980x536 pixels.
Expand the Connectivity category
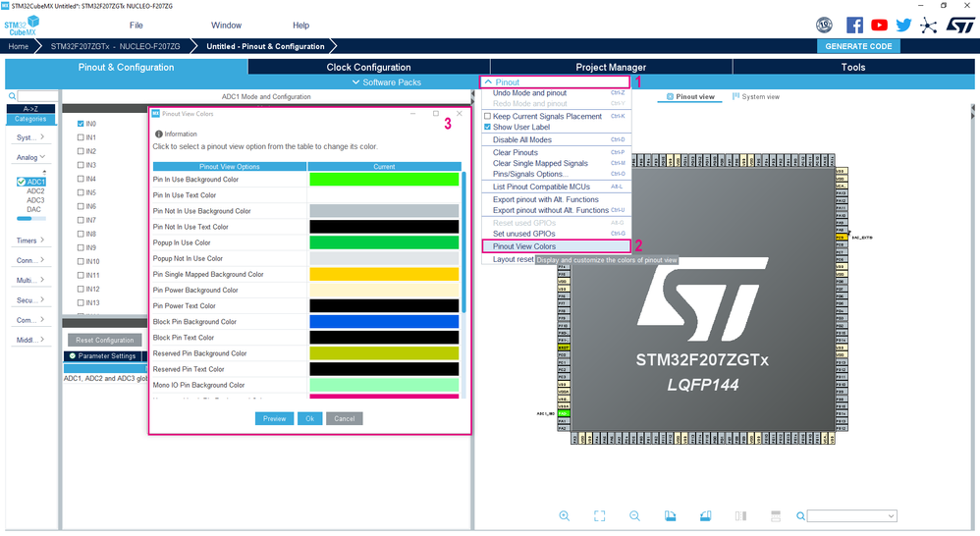30,260
